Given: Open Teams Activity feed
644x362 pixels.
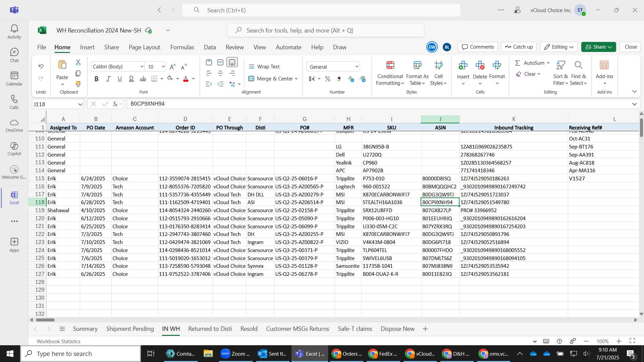Looking at the screenshot, I should coord(14,32).
